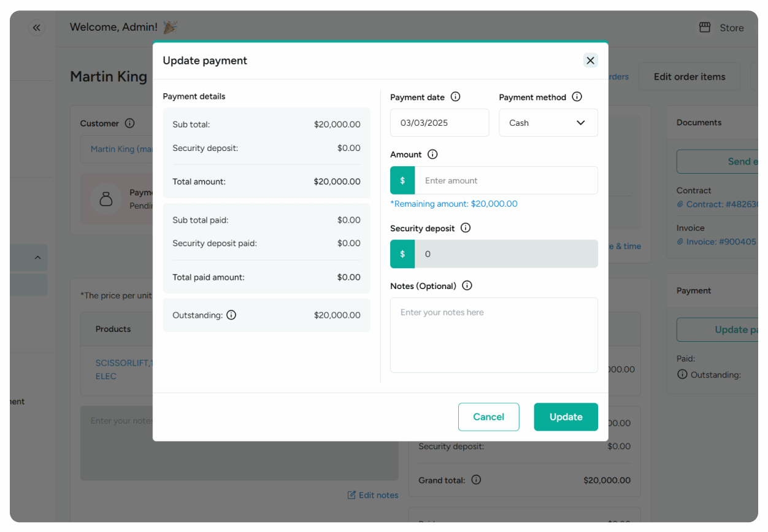Click the Payment date info icon
The height and width of the screenshot is (532, 768).
point(455,96)
